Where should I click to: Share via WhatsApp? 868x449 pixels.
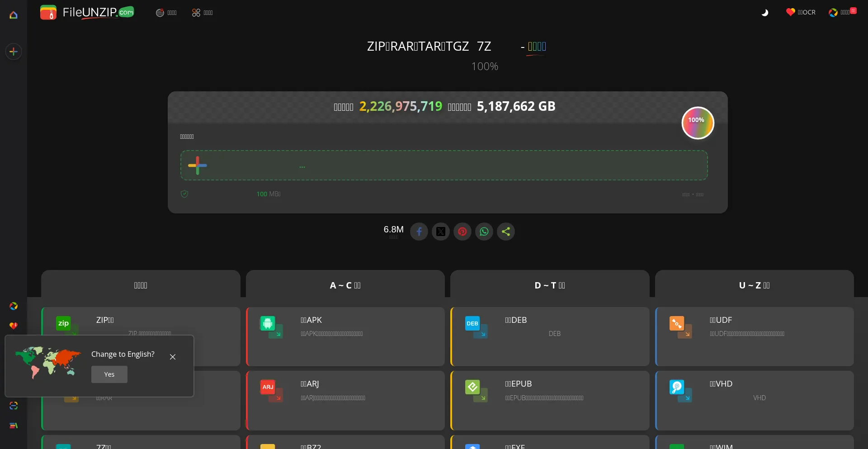pos(484,232)
